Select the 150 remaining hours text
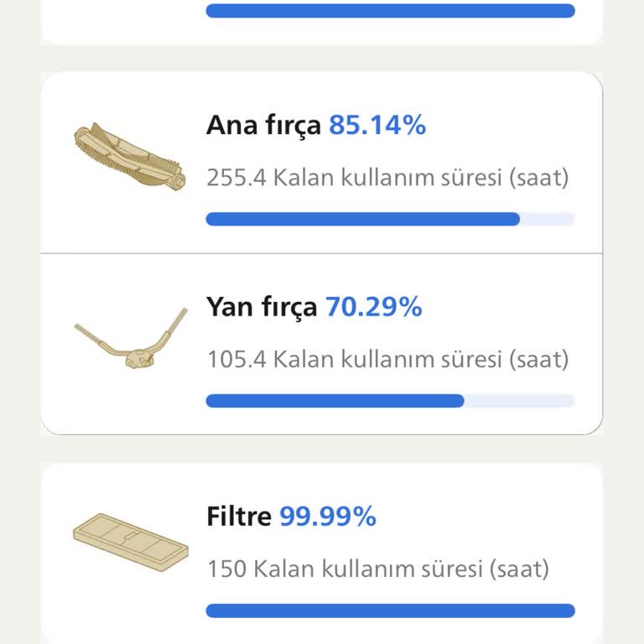Viewport: 644px width, 644px height. pos(377,569)
